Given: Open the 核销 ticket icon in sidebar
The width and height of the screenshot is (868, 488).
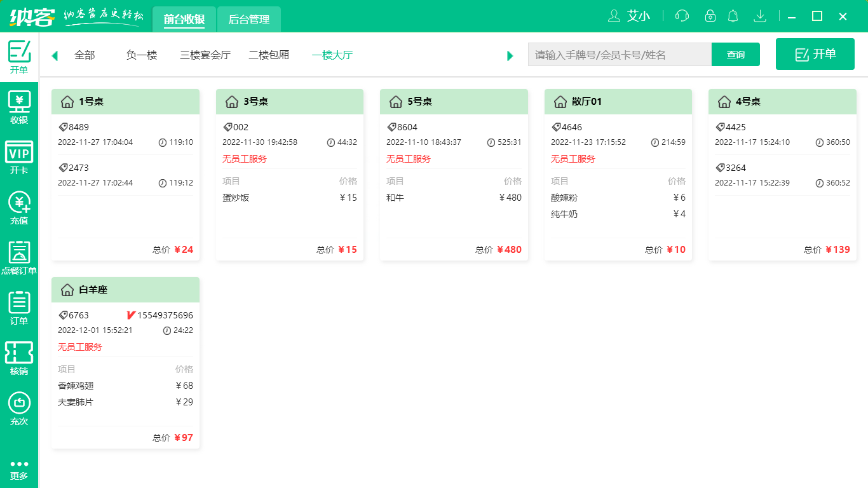Looking at the screenshot, I should click(19, 358).
